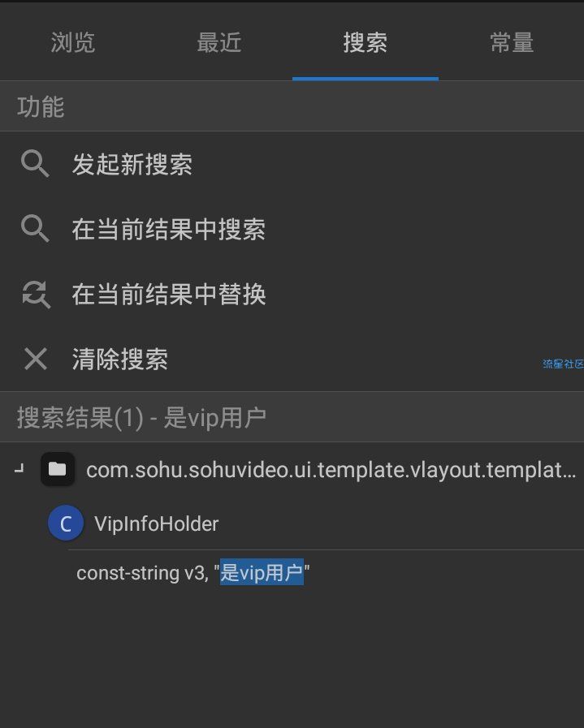
Task: Click the replace icon beside 在当前结果中替换
Action: click(36, 295)
